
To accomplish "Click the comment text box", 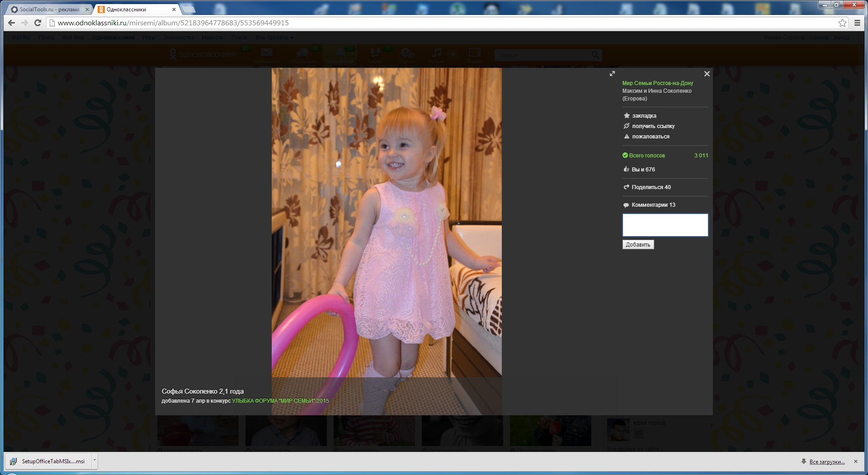I will [665, 225].
